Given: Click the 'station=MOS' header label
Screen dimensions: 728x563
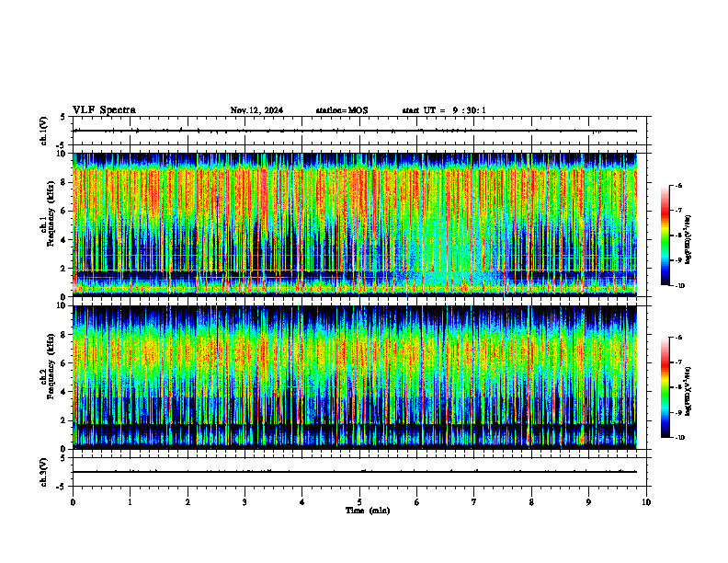Looking at the screenshot, I should pos(342,110).
